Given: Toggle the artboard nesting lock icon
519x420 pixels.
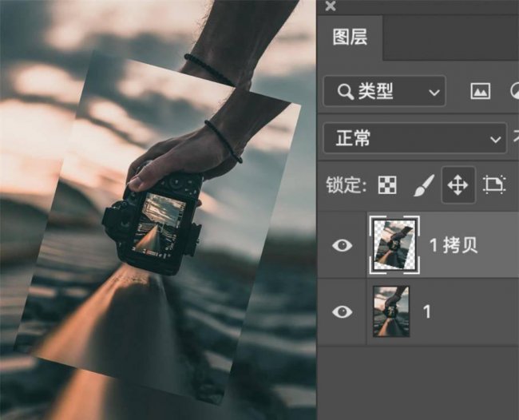Looking at the screenshot, I should pos(494,184).
